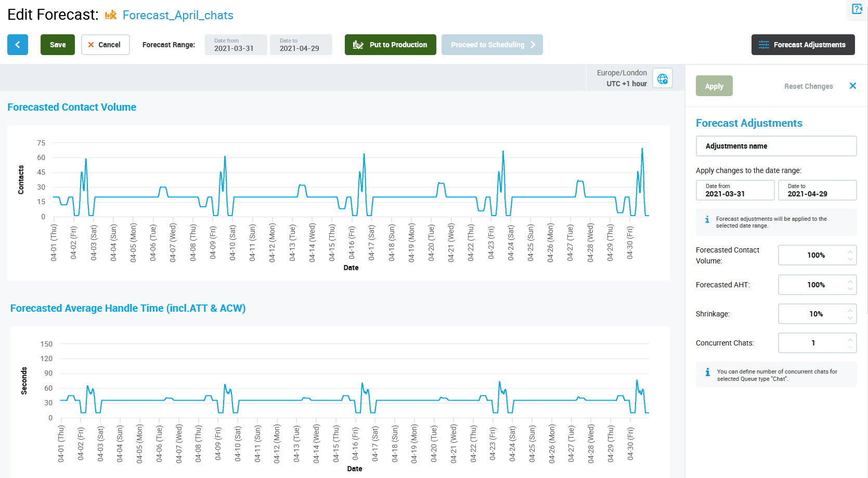Increase Forecasted Contact Volume percentage
The height and width of the screenshot is (478, 868).
tap(850, 252)
